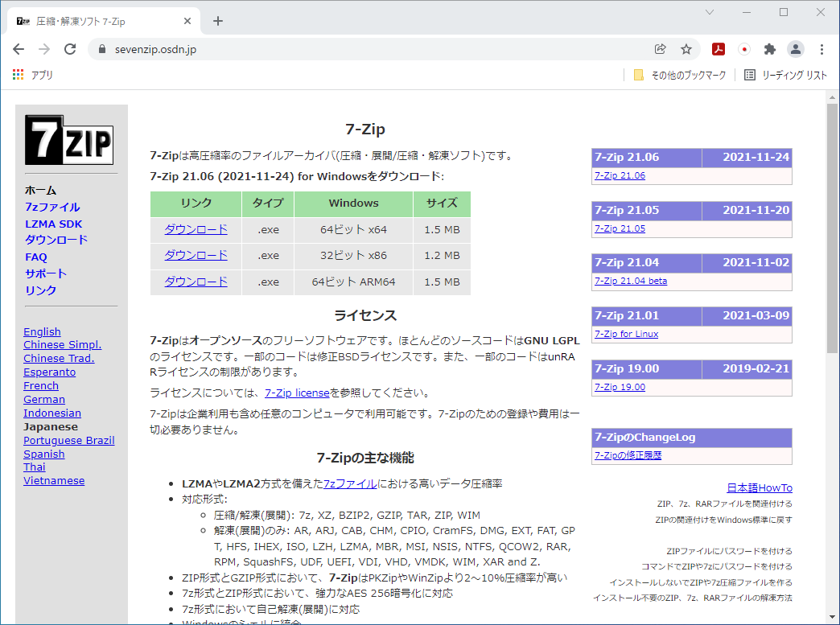This screenshot has height=625, width=840.
Task: Switch language to Chinese Trad.
Action: (59, 358)
